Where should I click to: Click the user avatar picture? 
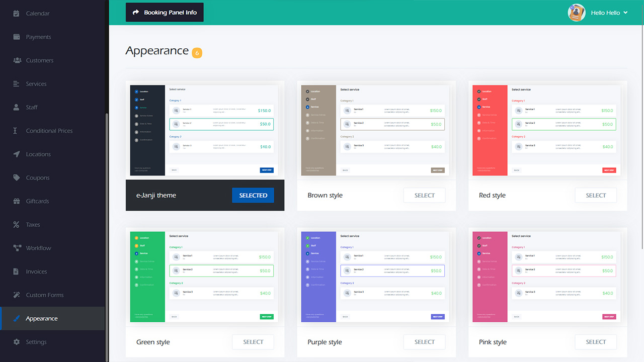click(x=576, y=13)
